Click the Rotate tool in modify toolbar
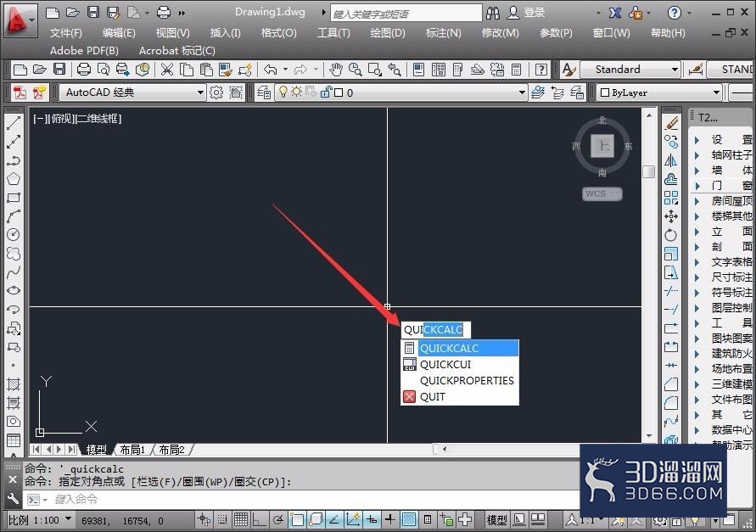This screenshot has height=532, width=756. tap(671, 235)
